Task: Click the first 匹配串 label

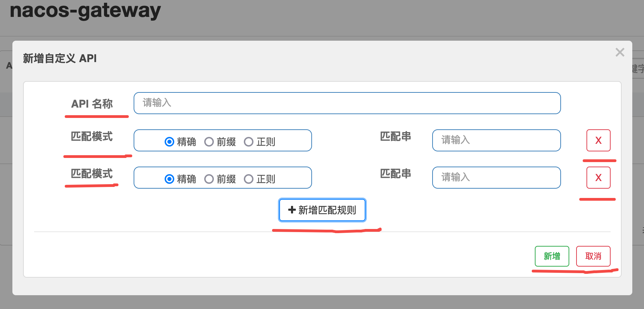Action: click(396, 137)
